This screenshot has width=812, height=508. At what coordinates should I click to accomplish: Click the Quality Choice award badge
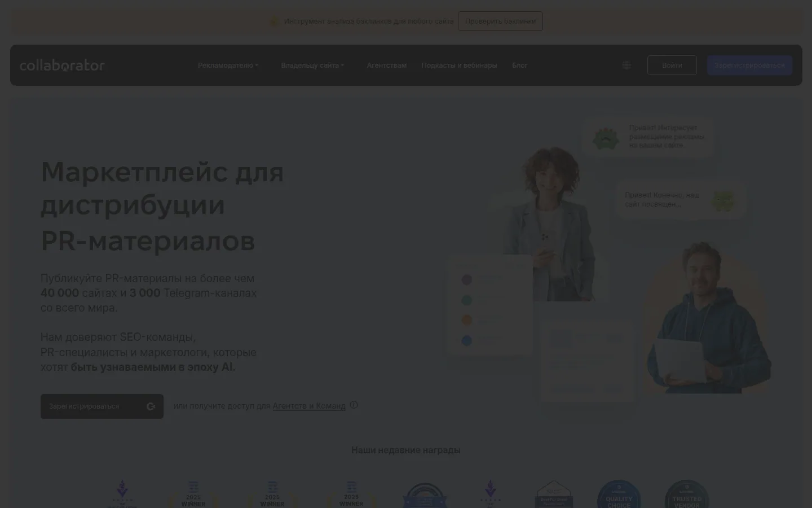619,494
